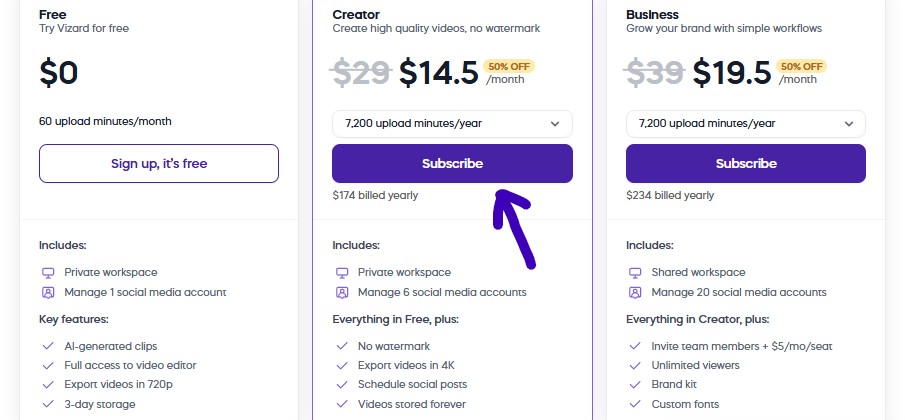
Task: Expand Business dropdown using its chevron arrow
Action: [849, 124]
